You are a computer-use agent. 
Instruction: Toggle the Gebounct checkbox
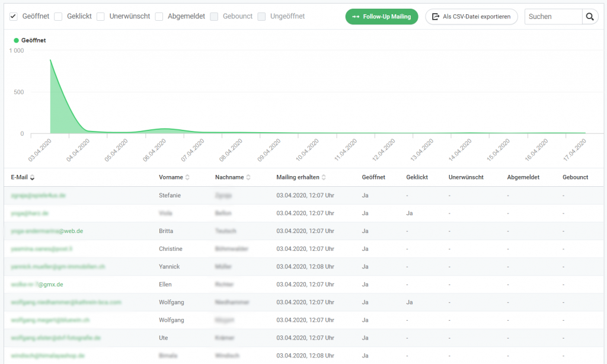[214, 16]
